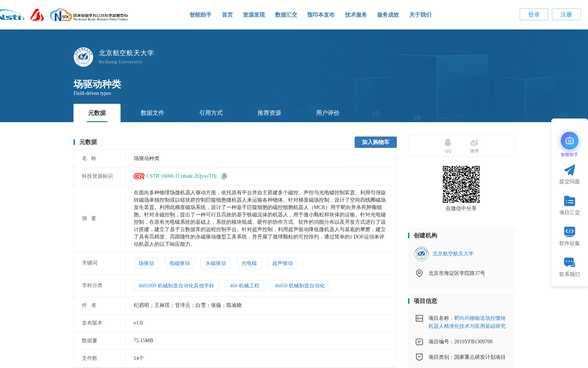This screenshot has width=588, height=368.
Task: Click the 联系我们 chat icon
Action: click(x=569, y=262)
